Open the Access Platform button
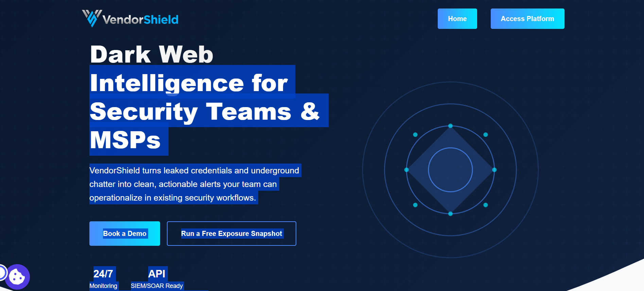 527,19
